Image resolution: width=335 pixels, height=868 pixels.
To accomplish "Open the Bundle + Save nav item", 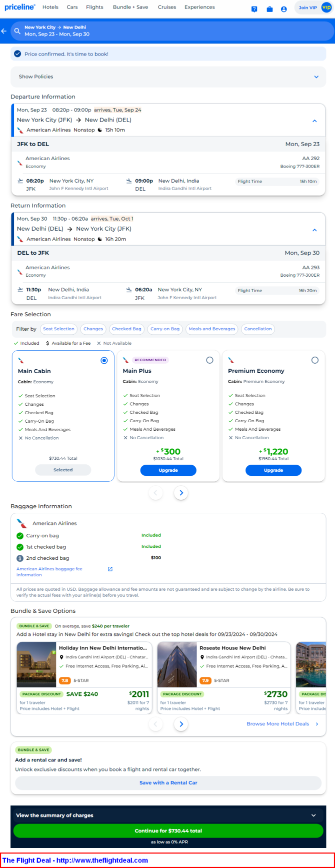I will click(130, 7).
